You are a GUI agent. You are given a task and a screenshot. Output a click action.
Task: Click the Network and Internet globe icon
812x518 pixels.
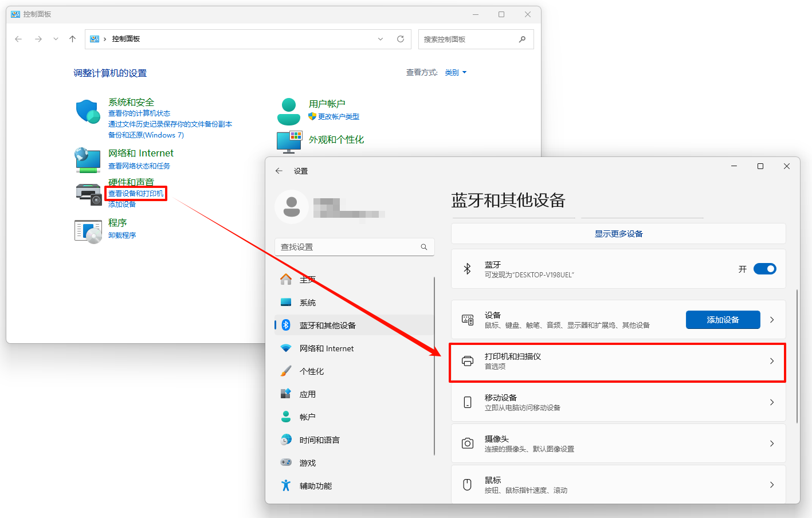pos(88,160)
